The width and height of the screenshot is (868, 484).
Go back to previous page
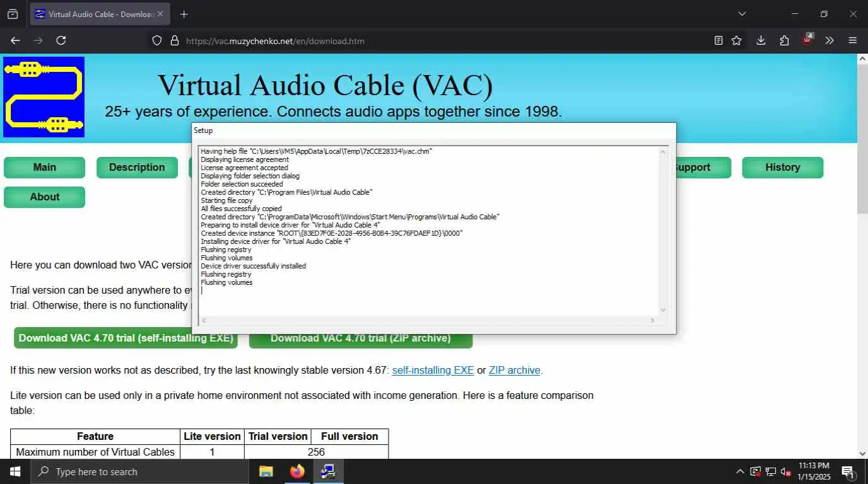pos(15,40)
